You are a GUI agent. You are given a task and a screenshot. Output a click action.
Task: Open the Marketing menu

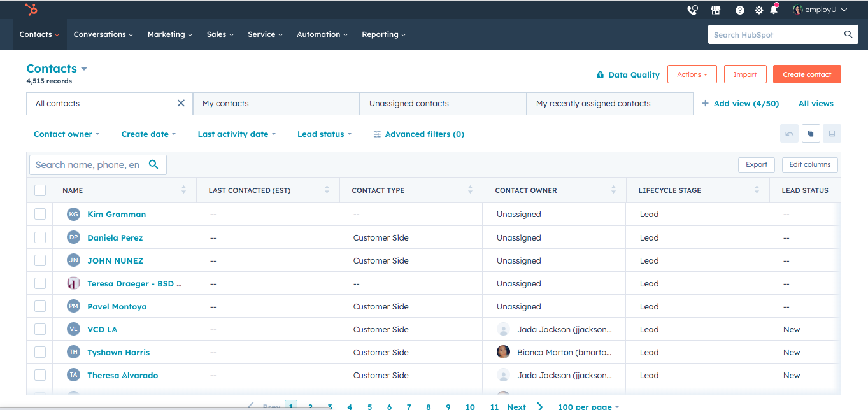(x=169, y=34)
